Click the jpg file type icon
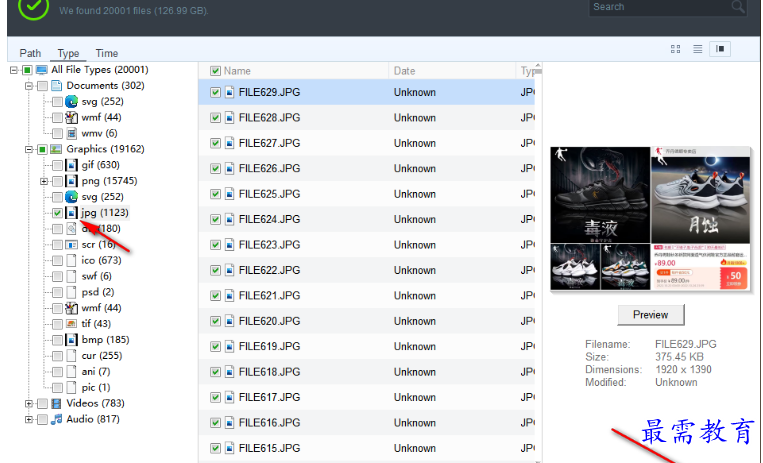Image resolution: width=763 pixels, height=463 pixels. pyautogui.click(x=72, y=213)
